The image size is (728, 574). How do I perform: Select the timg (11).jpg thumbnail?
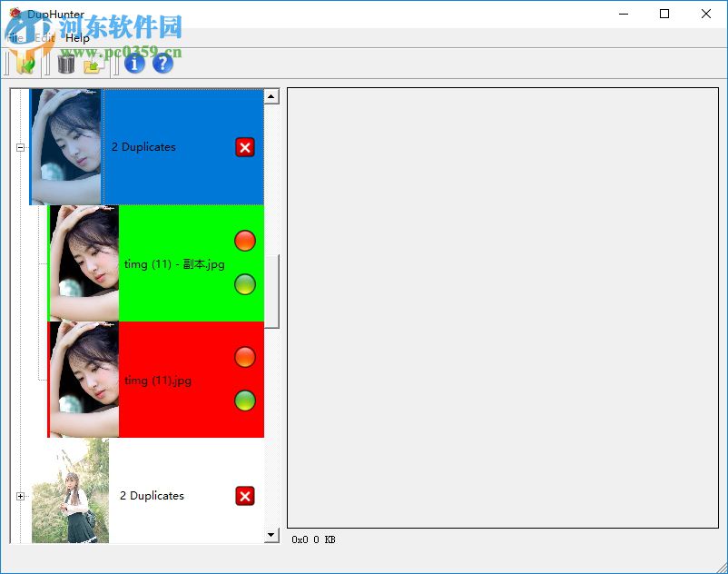coord(82,379)
